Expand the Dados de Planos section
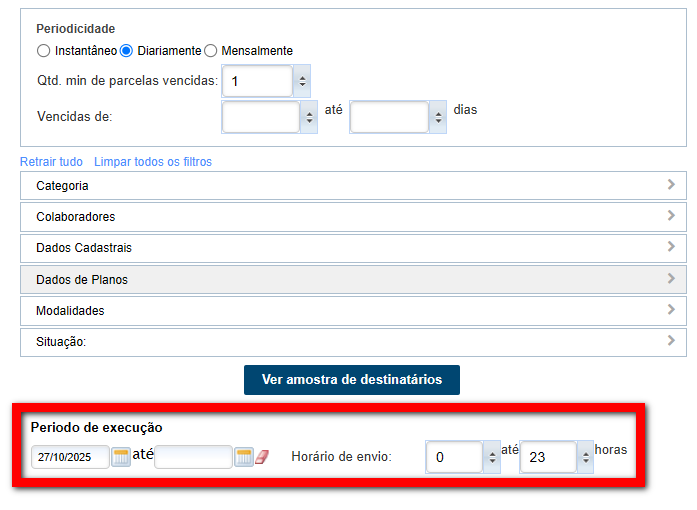 [x=353, y=279]
